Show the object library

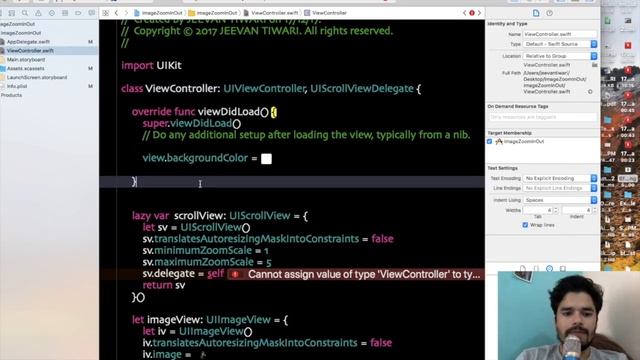pos(549,268)
